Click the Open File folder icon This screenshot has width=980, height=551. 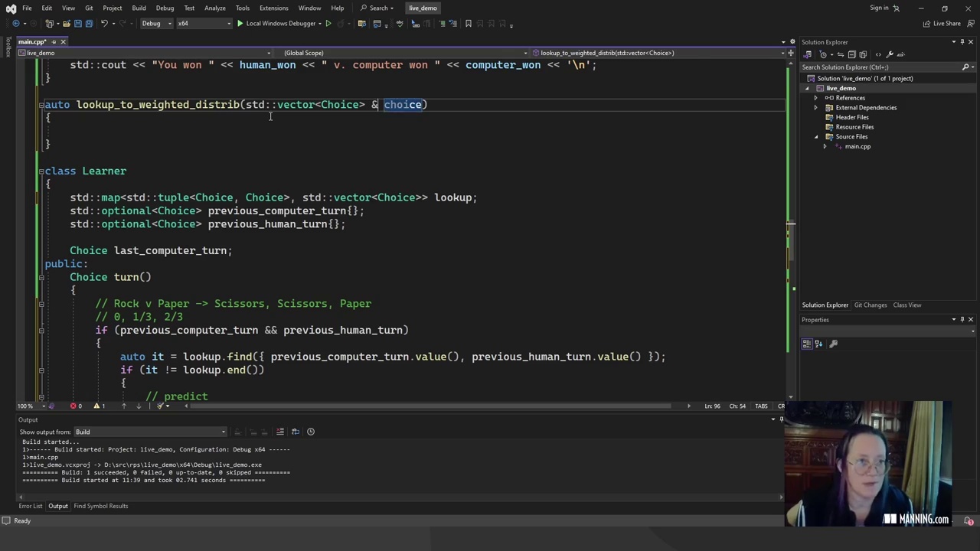pos(67,24)
